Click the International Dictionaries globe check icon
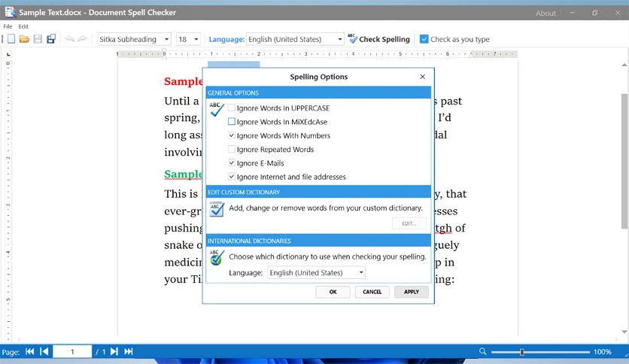The height and width of the screenshot is (364, 629). (217, 257)
